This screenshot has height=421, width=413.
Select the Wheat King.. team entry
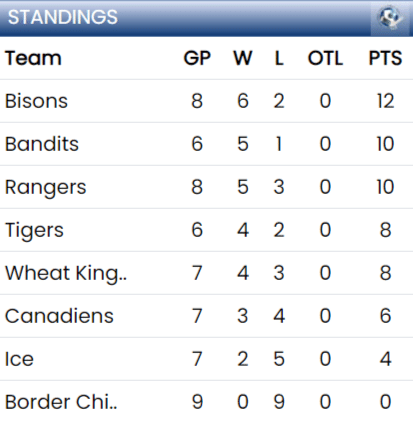[x=66, y=273]
